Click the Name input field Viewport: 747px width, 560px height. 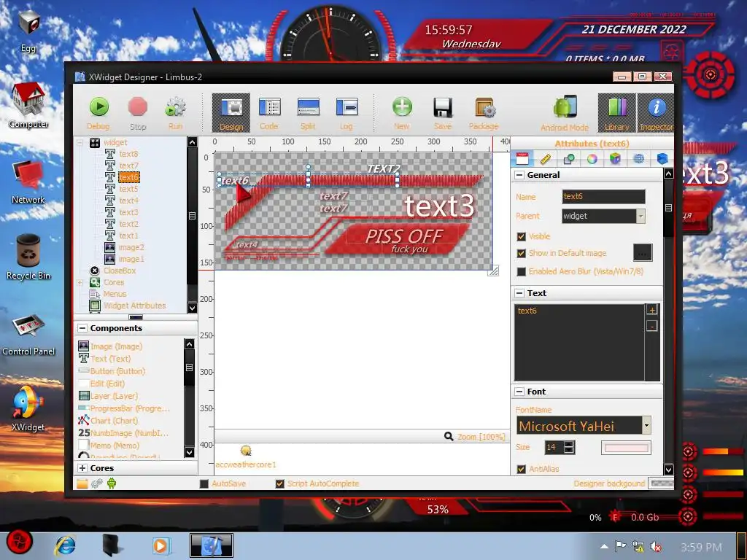[x=603, y=196]
